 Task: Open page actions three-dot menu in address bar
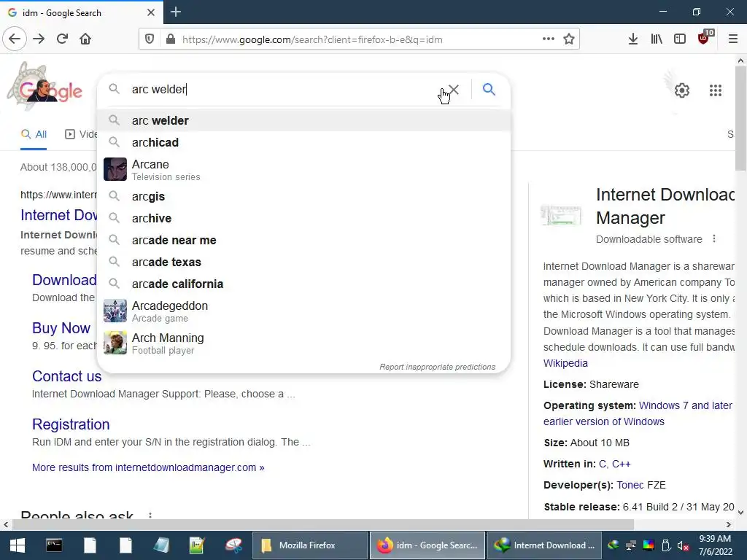click(549, 39)
